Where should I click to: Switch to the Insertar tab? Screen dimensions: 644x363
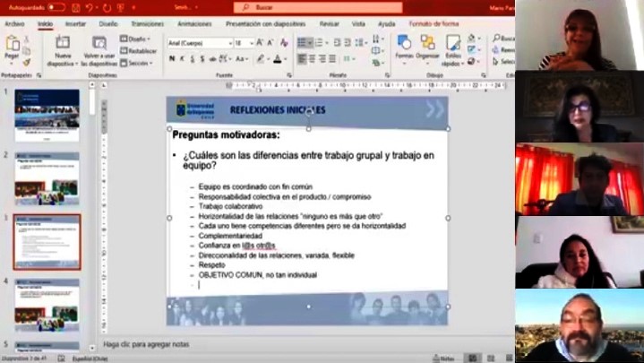click(x=75, y=24)
